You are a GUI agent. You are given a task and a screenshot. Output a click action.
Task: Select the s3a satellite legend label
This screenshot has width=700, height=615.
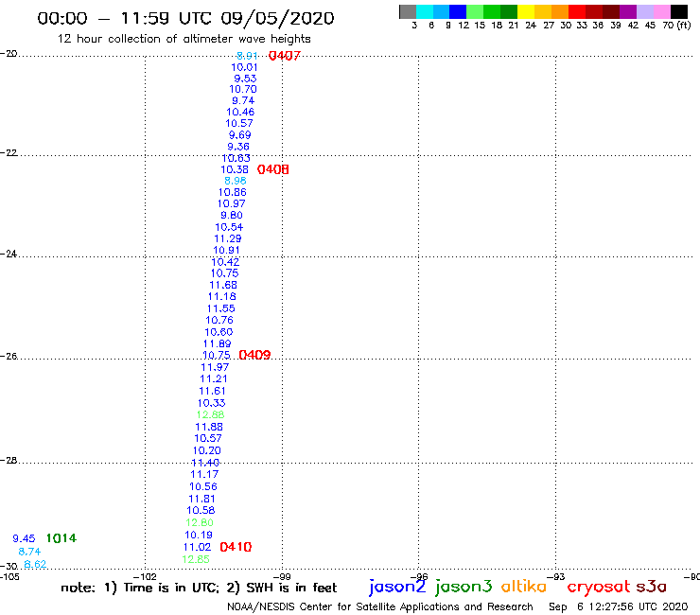tap(652, 587)
